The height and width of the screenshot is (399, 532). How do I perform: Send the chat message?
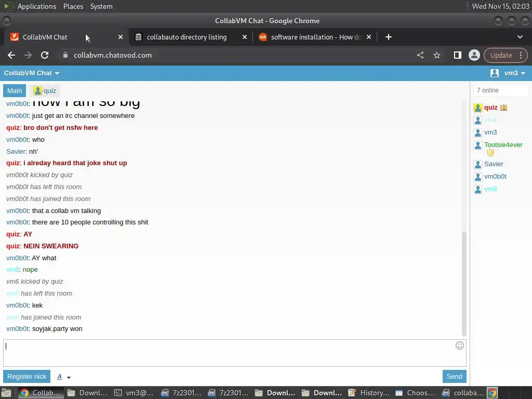tap(454, 377)
